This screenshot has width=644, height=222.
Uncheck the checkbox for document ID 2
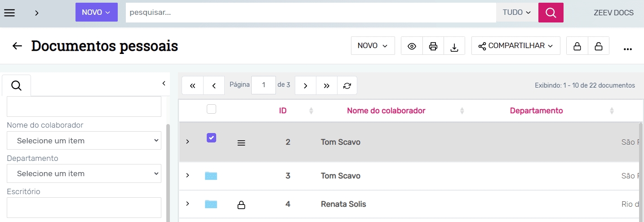point(211,138)
